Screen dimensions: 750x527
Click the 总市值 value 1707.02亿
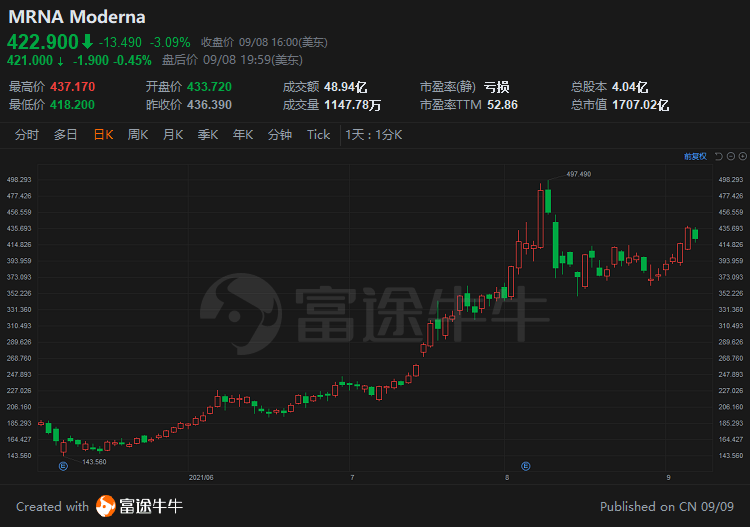pyautogui.click(x=640, y=105)
